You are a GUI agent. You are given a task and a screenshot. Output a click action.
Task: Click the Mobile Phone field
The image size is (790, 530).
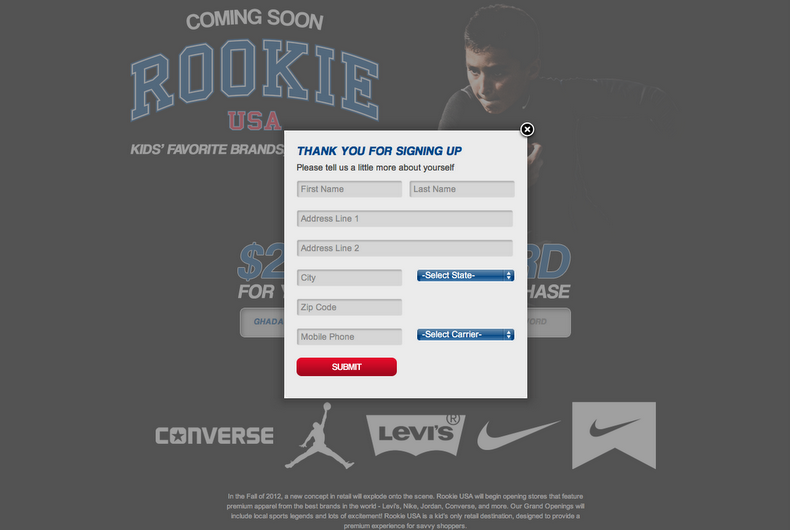[x=349, y=337]
